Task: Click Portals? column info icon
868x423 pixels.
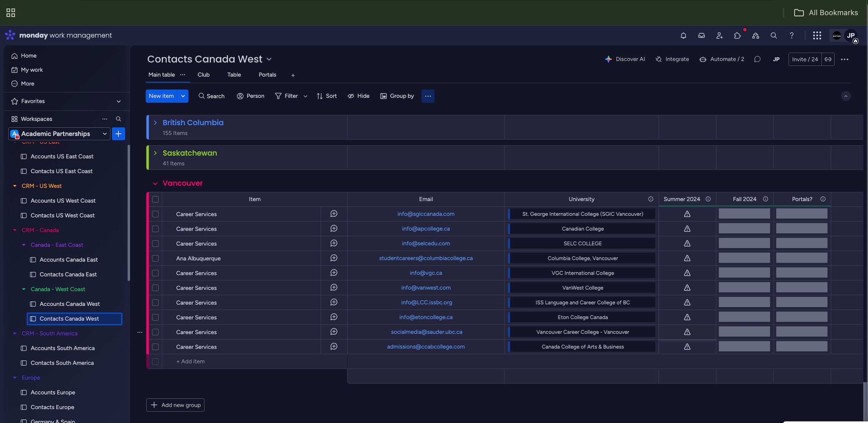Action: (x=822, y=199)
